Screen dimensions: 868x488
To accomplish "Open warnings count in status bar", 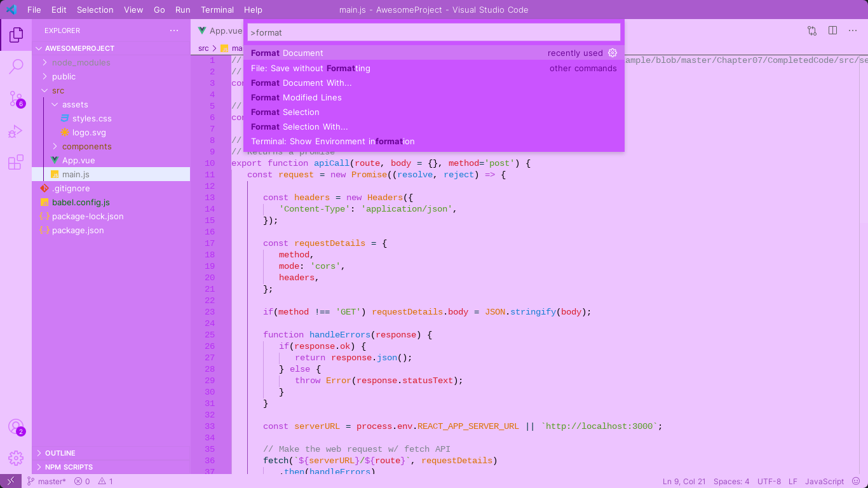I will pos(105,481).
